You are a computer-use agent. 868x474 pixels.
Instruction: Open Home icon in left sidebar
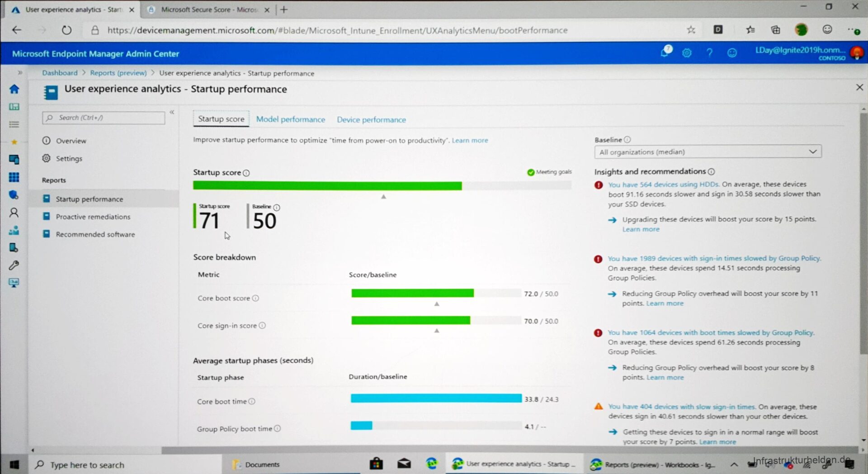tap(14, 89)
